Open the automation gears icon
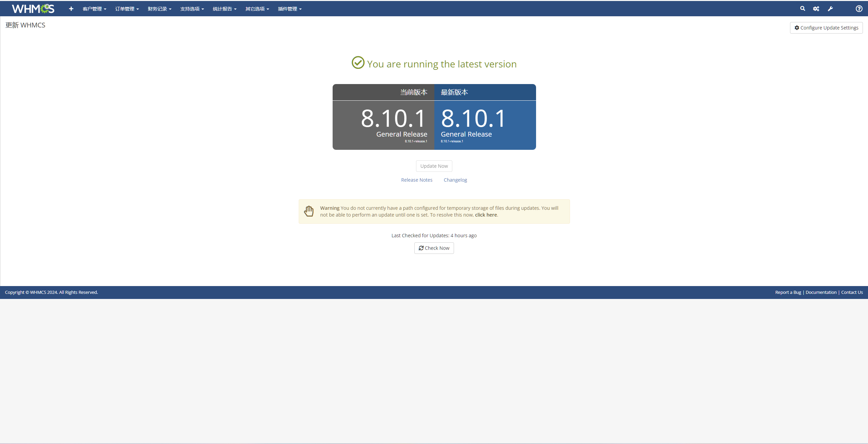The width and height of the screenshot is (868, 444). click(x=816, y=9)
